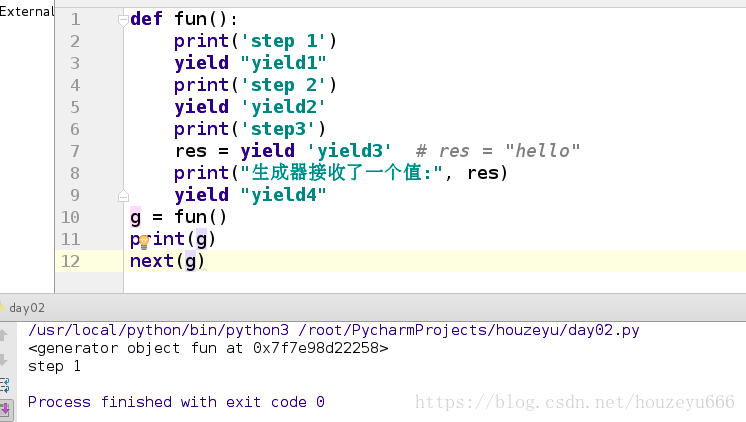This screenshot has width=746, height=422.
Task: Click 'Process finished with exit code 0' text
Action: pyautogui.click(x=176, y=402)
